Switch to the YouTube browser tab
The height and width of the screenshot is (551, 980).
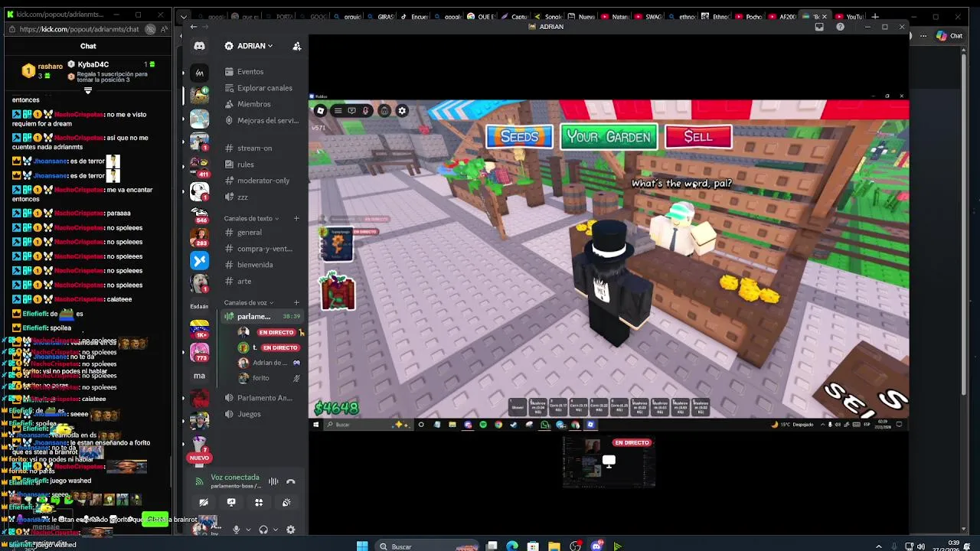[x=850, y=16]
